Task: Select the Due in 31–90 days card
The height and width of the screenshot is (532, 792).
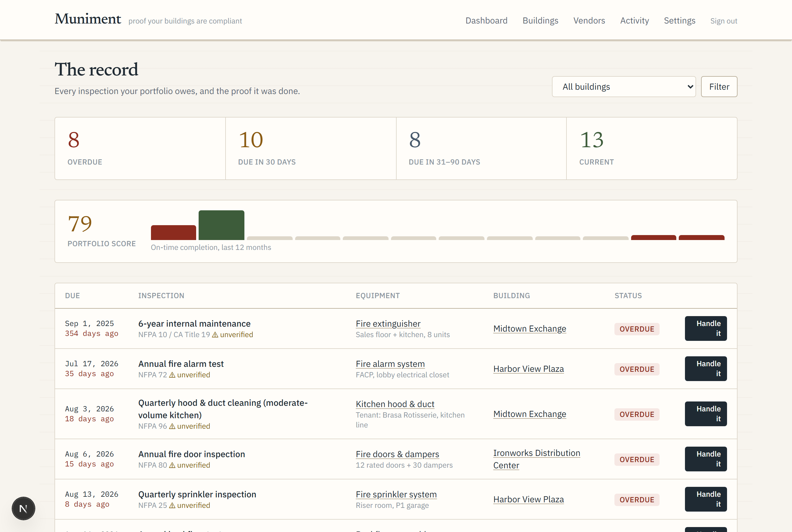Action: (481, 148)
